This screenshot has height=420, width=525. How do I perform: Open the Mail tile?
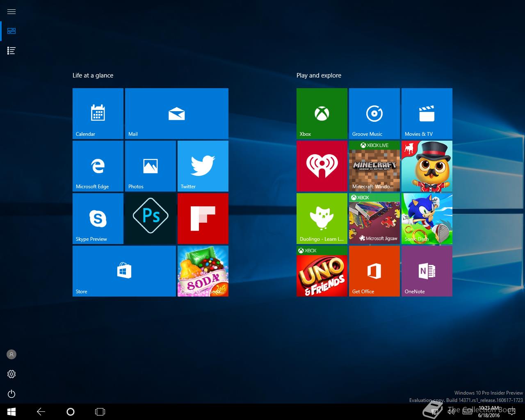pyautogui.click(x=177, y=114)
